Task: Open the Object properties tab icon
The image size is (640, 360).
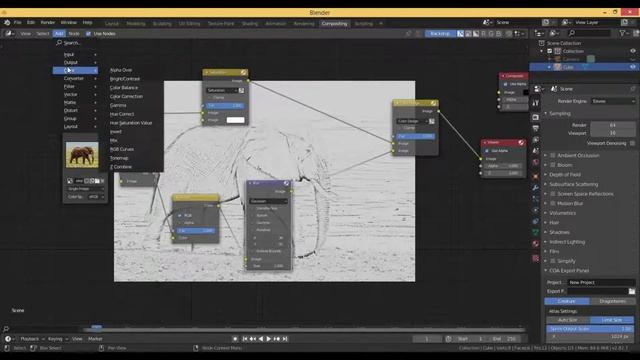Action: pyautogui.click(x=536, y=176)
